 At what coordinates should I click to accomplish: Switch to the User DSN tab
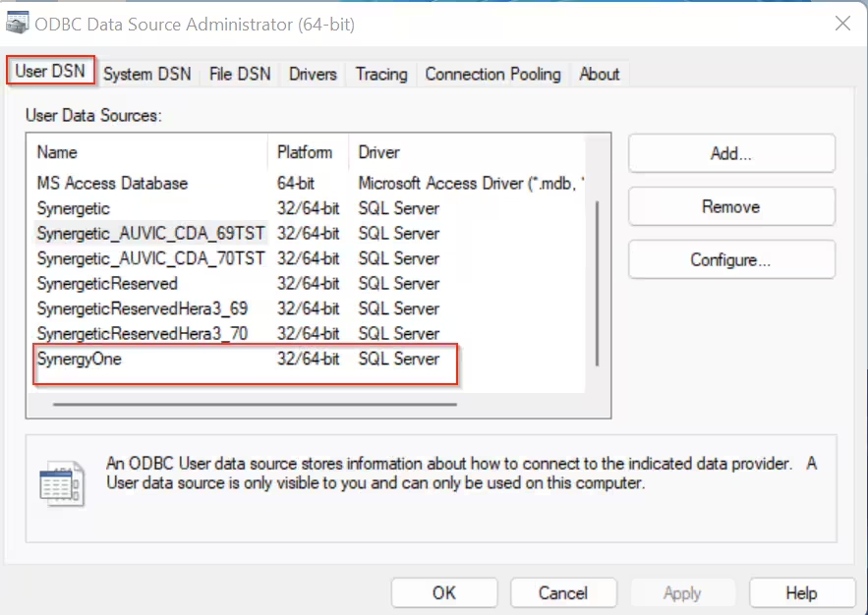coord(50,71)
